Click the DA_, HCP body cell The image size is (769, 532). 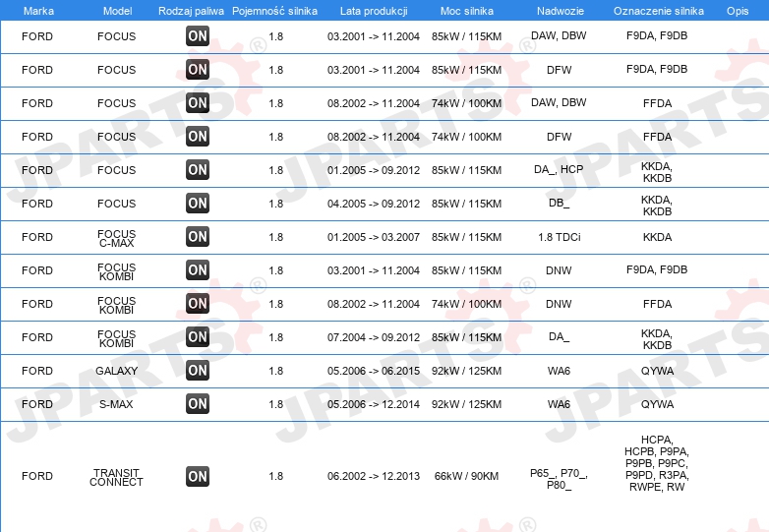(559, 170)
